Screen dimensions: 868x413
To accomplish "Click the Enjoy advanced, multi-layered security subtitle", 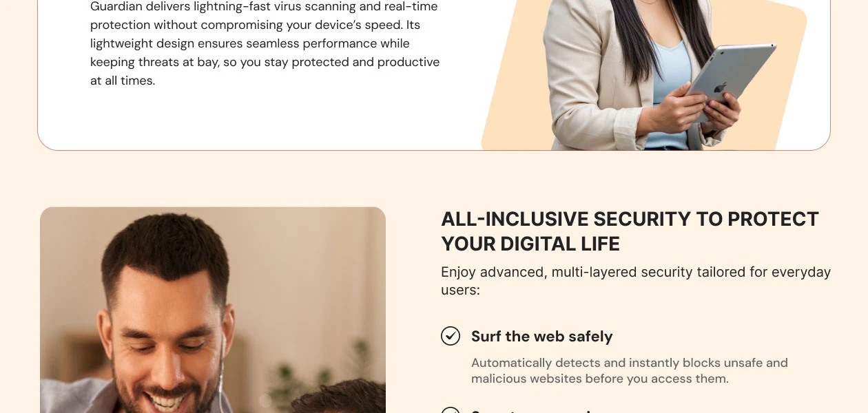I will [x=636, y=281].
